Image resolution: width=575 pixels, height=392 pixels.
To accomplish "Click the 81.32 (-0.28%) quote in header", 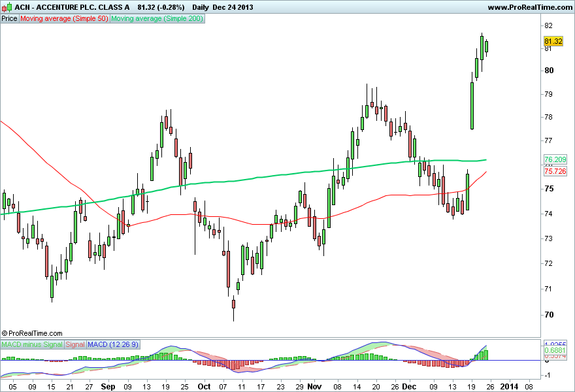I will (161, 7).
